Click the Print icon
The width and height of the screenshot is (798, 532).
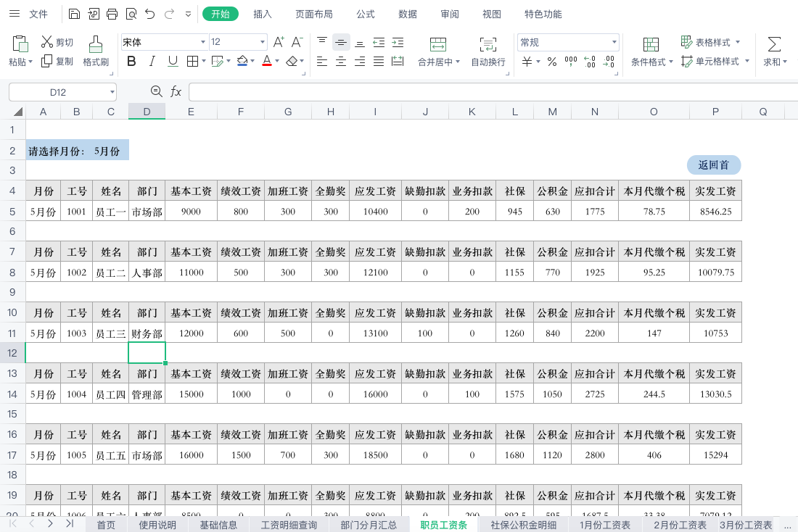112,14
